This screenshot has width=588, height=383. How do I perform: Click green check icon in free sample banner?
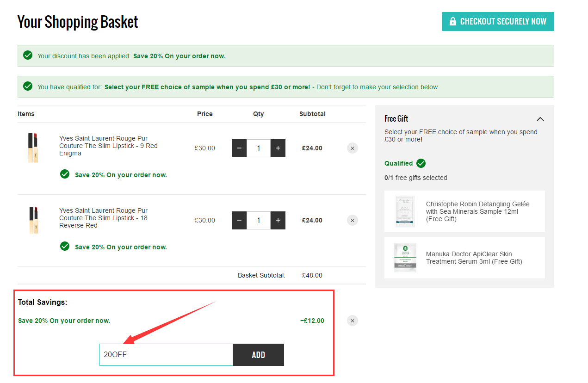[x=28, y=86]
